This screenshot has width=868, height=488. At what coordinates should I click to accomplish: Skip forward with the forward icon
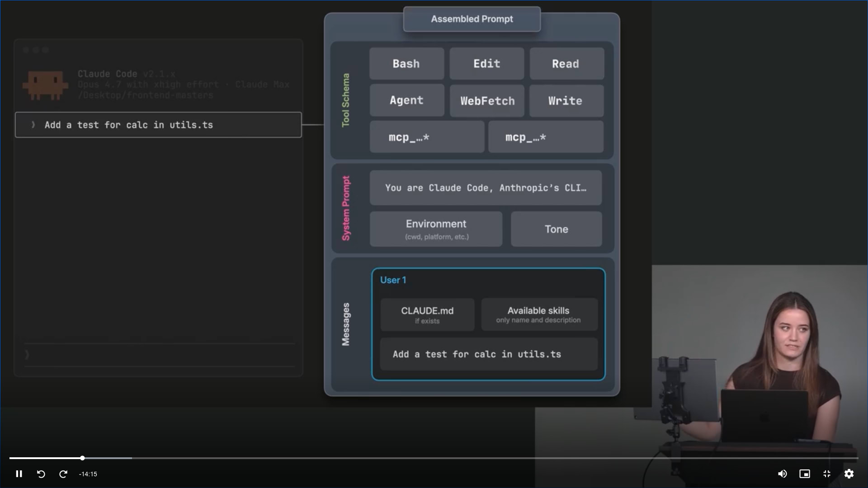63,474
